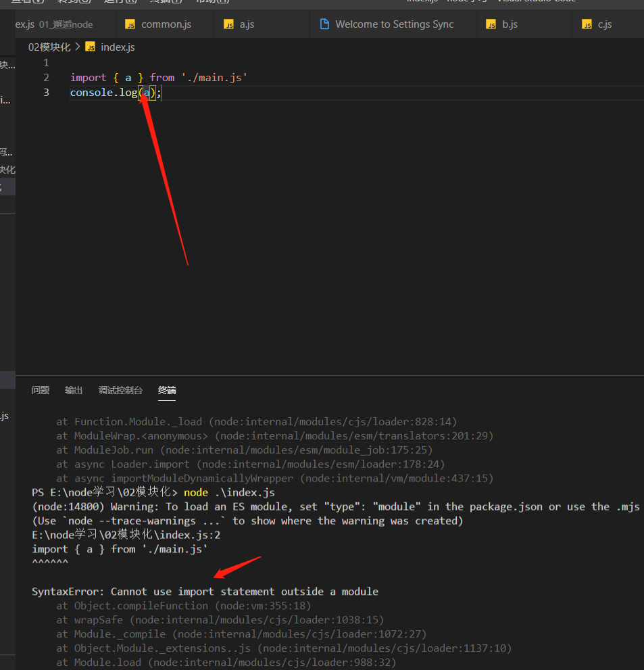Open the 调试控制台 (Debug Console) panel
644x670 pixels.
click(120, 390)
